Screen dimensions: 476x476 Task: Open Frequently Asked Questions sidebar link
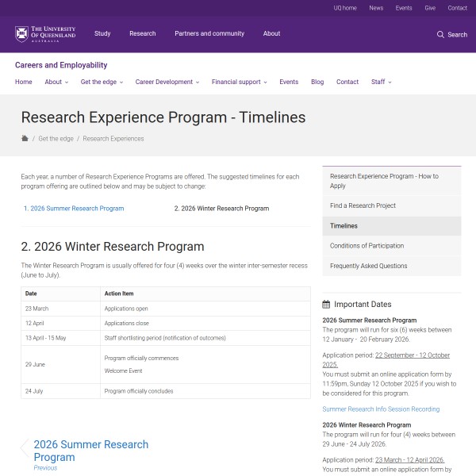pyautogui.click(x=368, y=267)
